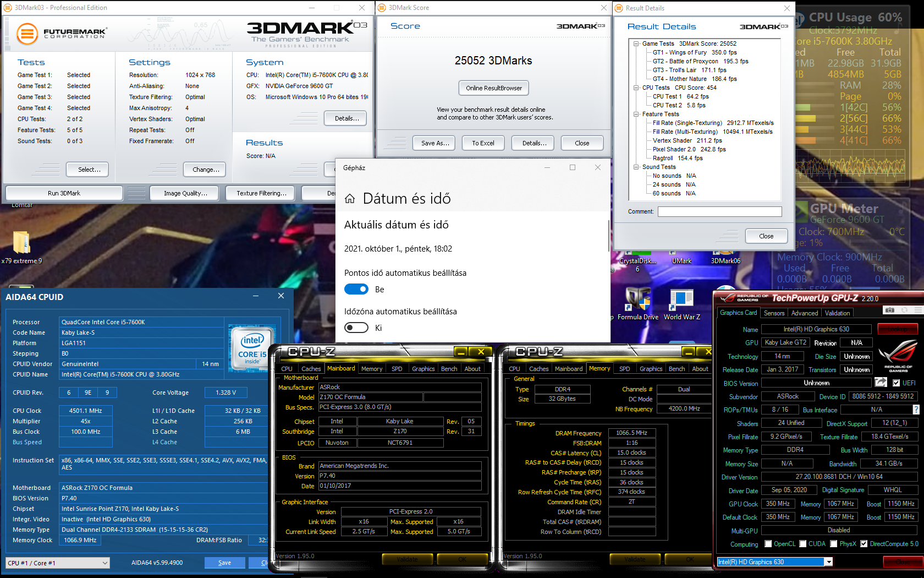The height and width of the screenshot is (578, 924).
Task: Click the ROG logo in GPU-Z
Action: click(898, 356)
